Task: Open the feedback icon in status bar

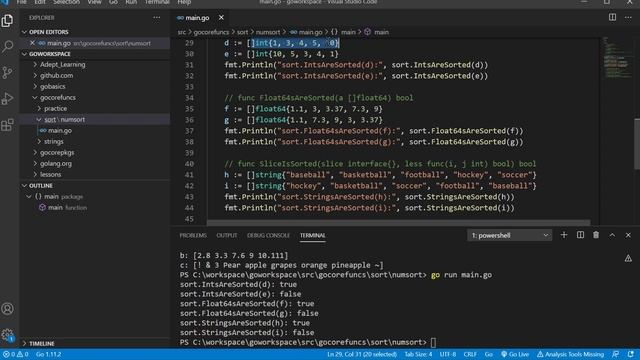Action: pyautogui.click(x=615, y=354)
